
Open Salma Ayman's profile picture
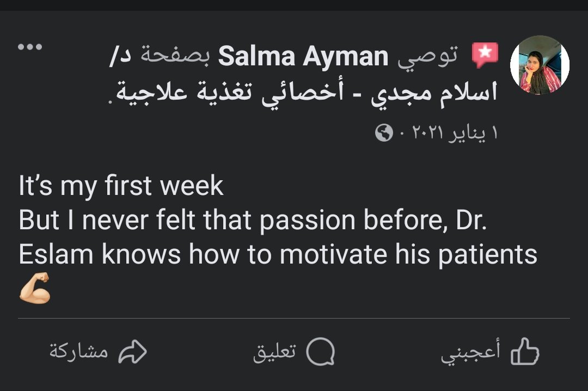click(539, 65)
